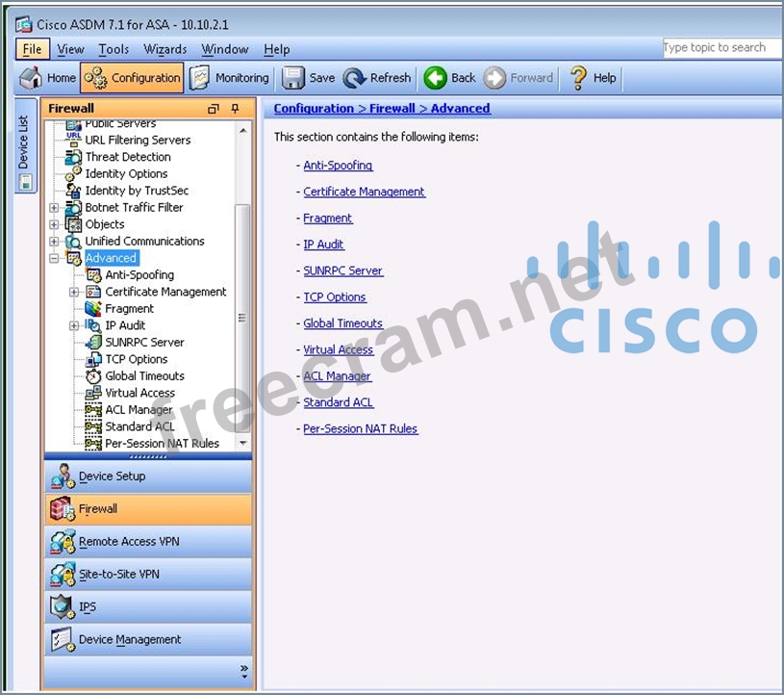Viewport: 784px width, 695px height.
Task: Click the Save disk icon
Action: click(x=293, y=78)
